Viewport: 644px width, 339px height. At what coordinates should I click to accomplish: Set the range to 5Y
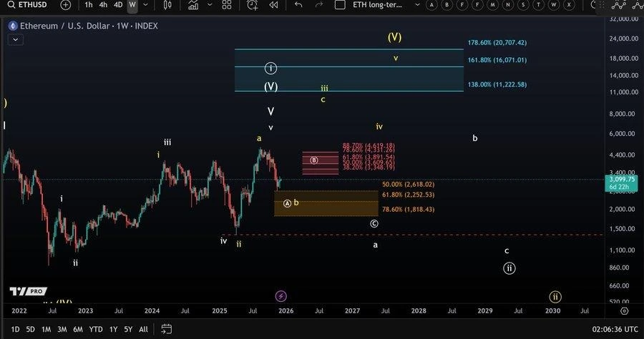tap(128, 329)
